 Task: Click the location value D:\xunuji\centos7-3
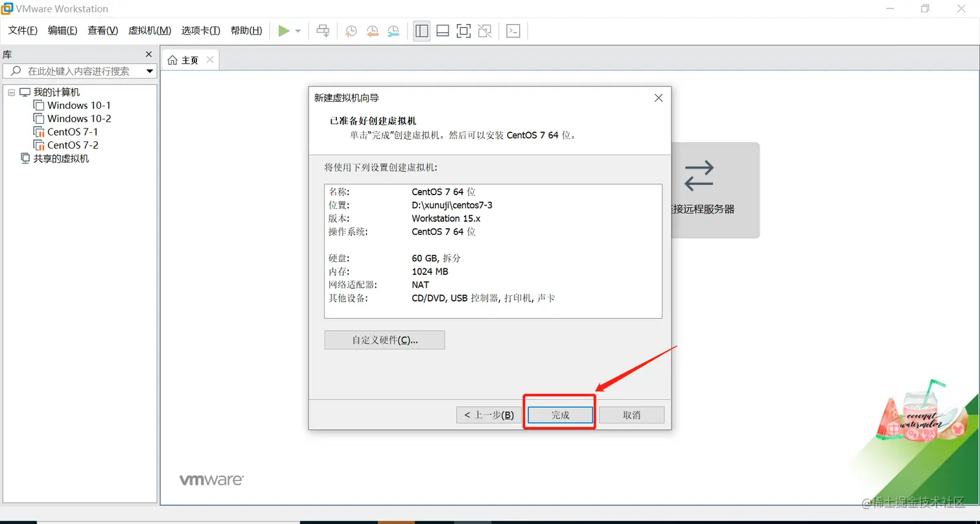pyautogui.click(x=452, y=205)
